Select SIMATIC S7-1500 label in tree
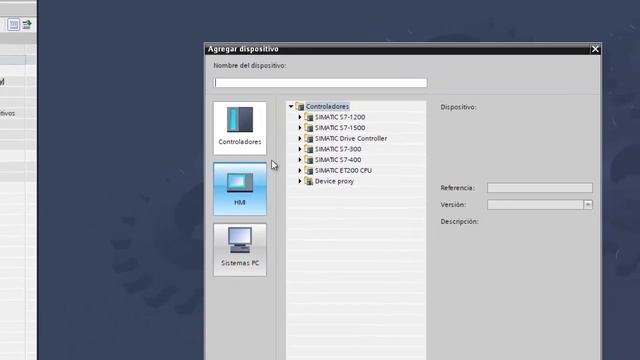The image size is (640, 360). tap(340, 128)
